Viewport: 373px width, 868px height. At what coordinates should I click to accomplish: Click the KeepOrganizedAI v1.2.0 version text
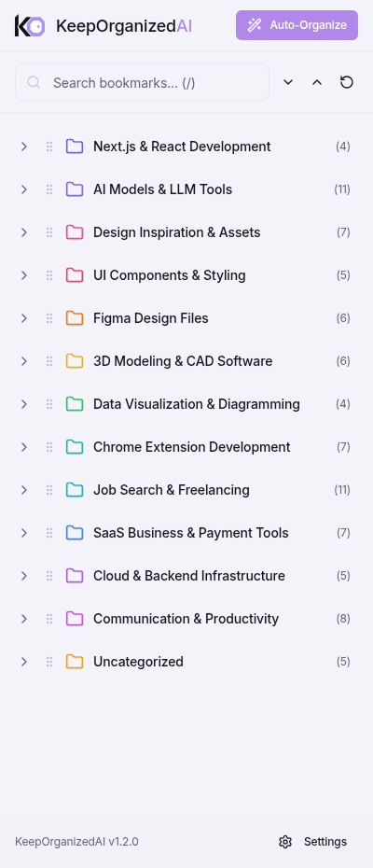coord(76,842)
